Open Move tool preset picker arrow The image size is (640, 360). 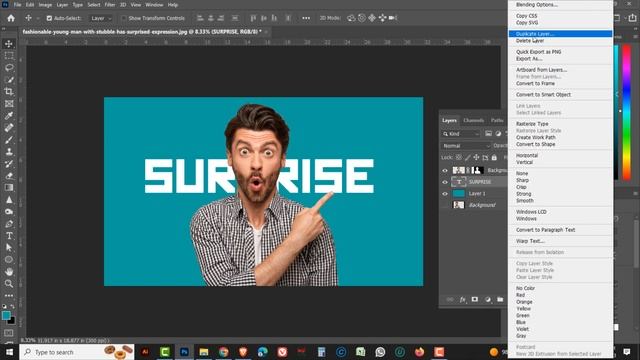38,18
